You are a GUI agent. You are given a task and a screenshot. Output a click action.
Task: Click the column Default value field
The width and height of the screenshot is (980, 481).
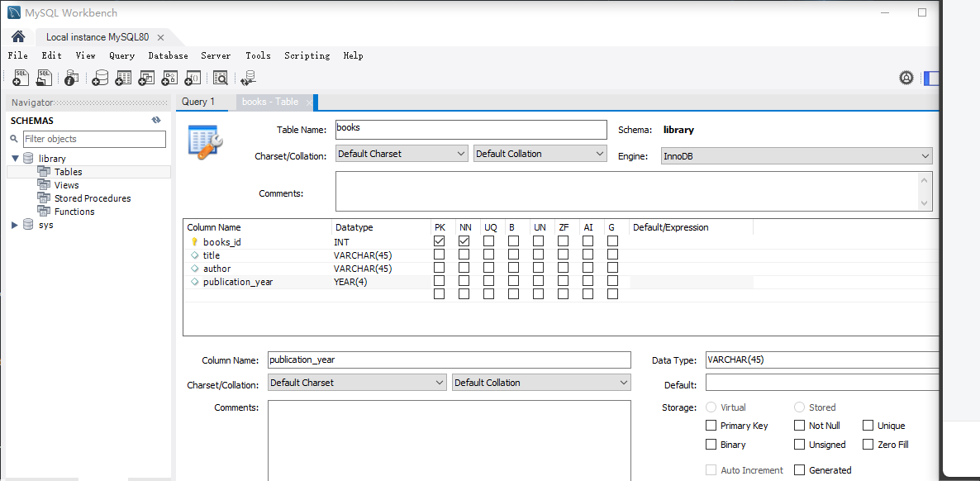click(822, 382)
